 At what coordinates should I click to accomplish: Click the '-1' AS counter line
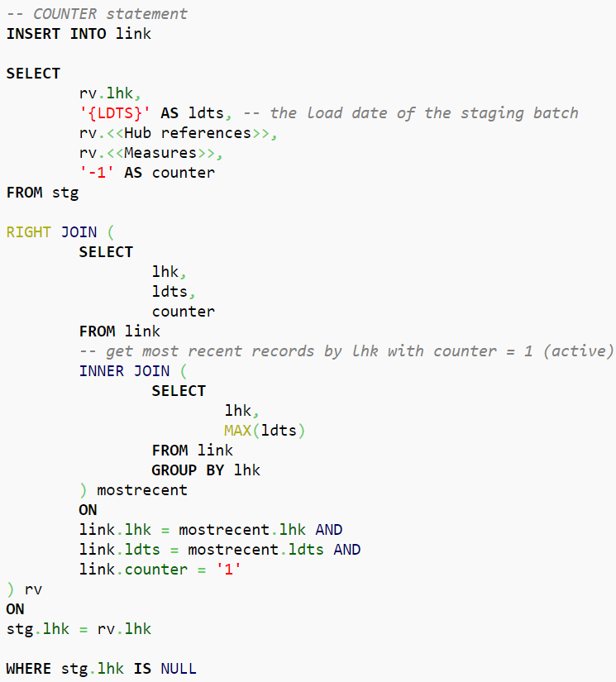click(x=147, y=173)
